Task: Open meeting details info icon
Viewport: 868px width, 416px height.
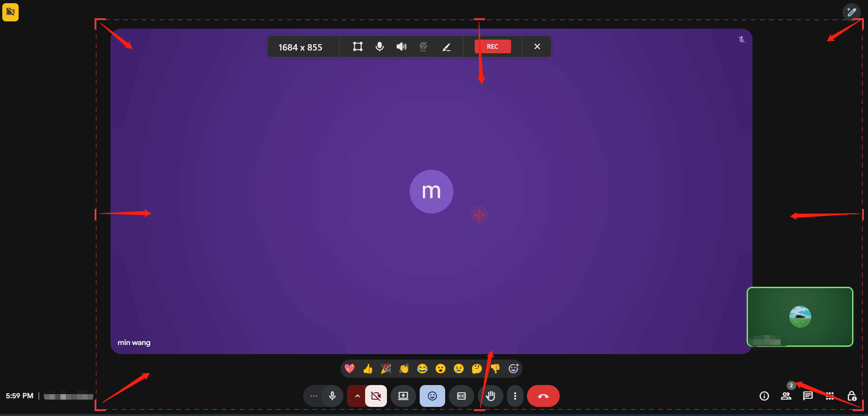Action: tap(764, 396)
